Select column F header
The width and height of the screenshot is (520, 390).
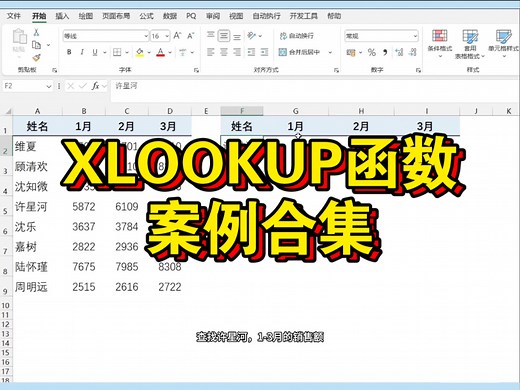click(x=242, y=111)
